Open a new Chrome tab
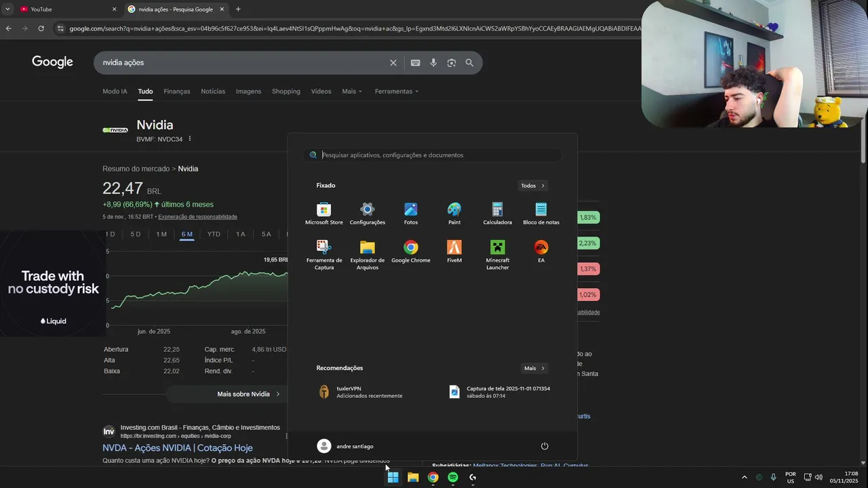The height and width of the screenshot is (488, 868). point(238,9)
